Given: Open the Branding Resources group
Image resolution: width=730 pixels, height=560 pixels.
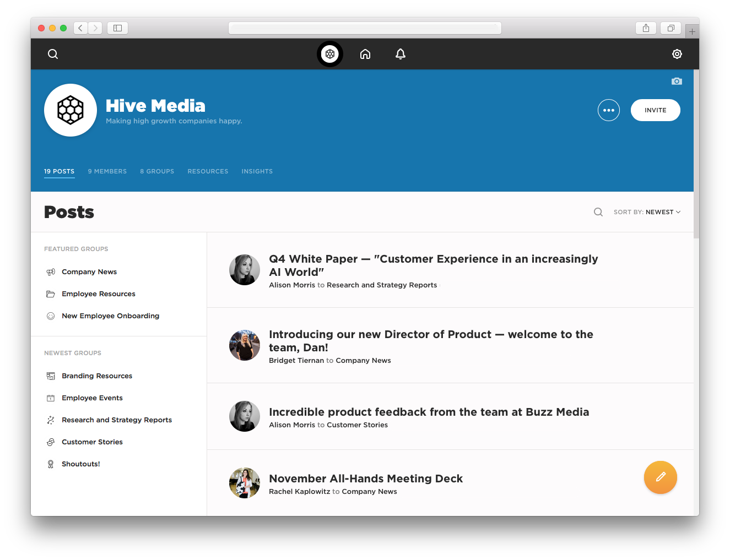Looking at the screenshot, I should 97,376.
